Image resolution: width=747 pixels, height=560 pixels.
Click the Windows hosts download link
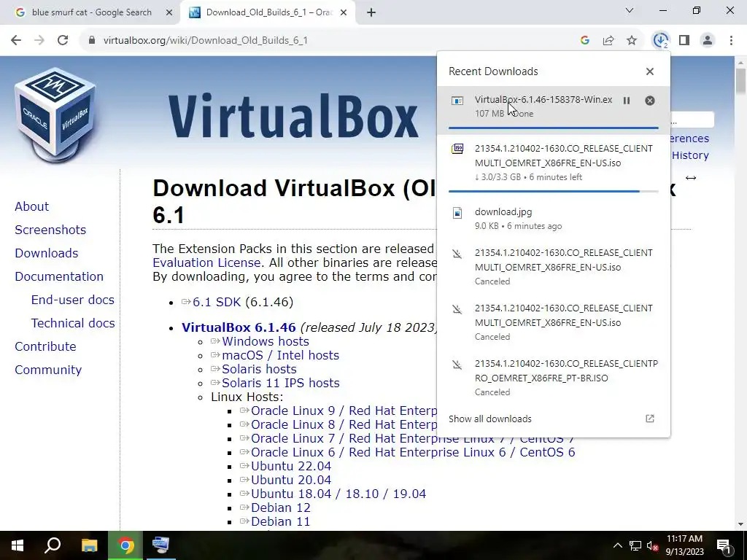pos(266,342)
